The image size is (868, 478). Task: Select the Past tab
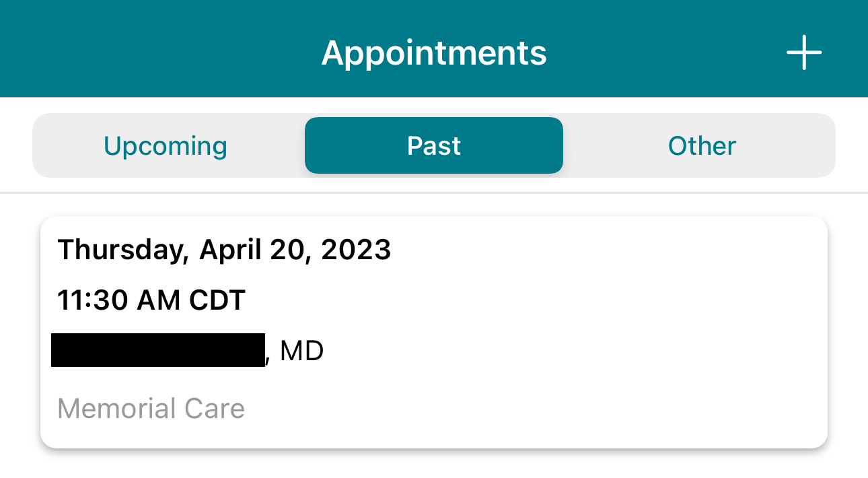click(x=434, y=146)
